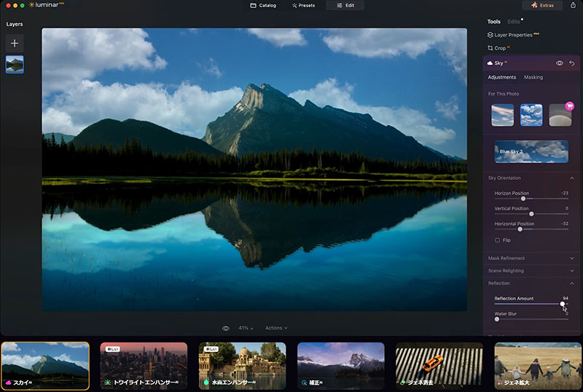The width and height of the screenshot is (583, 392).
Task: Switch to the Edits panel tab
Action: [x=514, y=22]
